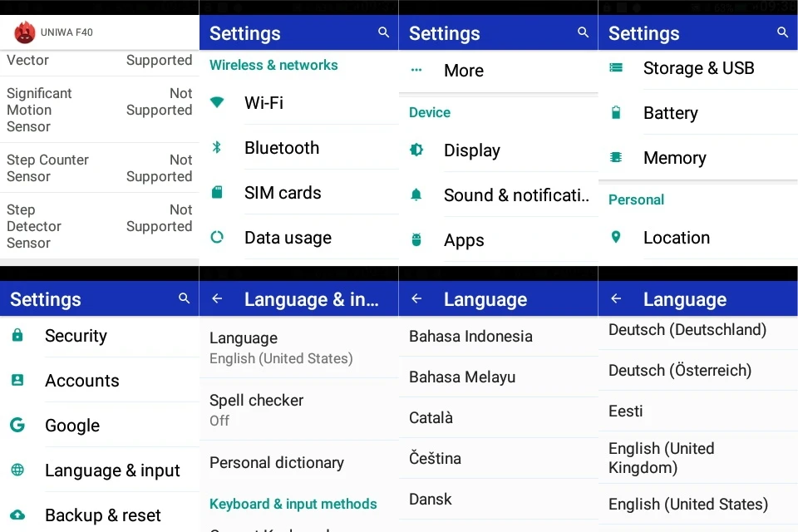
Task: Tap the Language & input globe icon
Action: [17, 470]
